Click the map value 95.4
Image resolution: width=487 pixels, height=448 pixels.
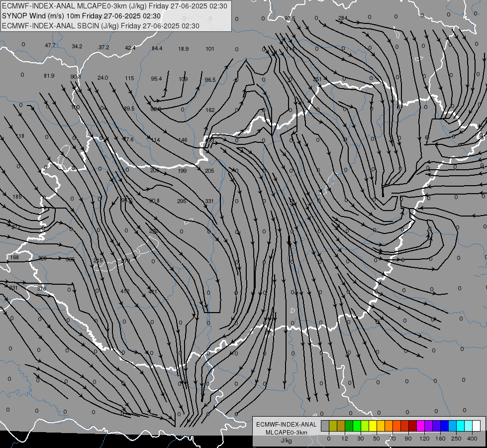(156, 79)
